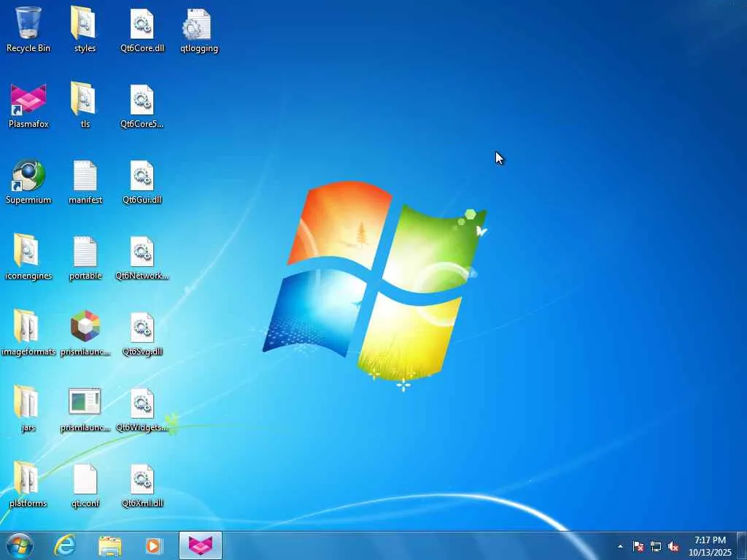
Task: Launch Internet Explorer from the taskbar
Action: point(64,545)
